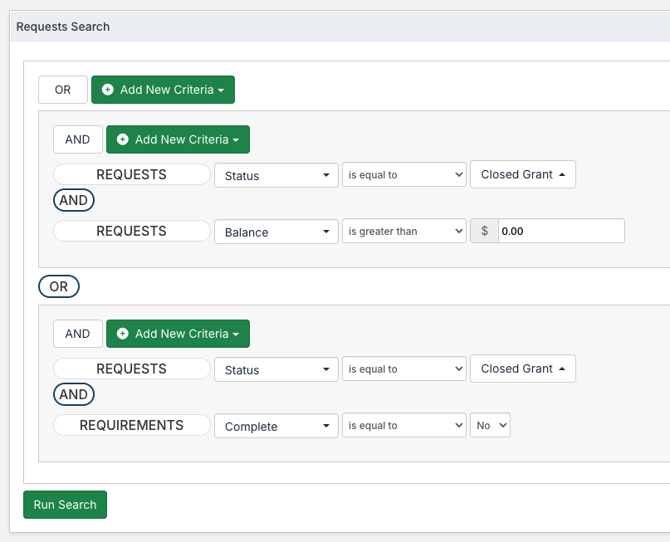Open the 'No' value dropdown for Complete
The height and width of the screenshot is (542, 670).
490,425
